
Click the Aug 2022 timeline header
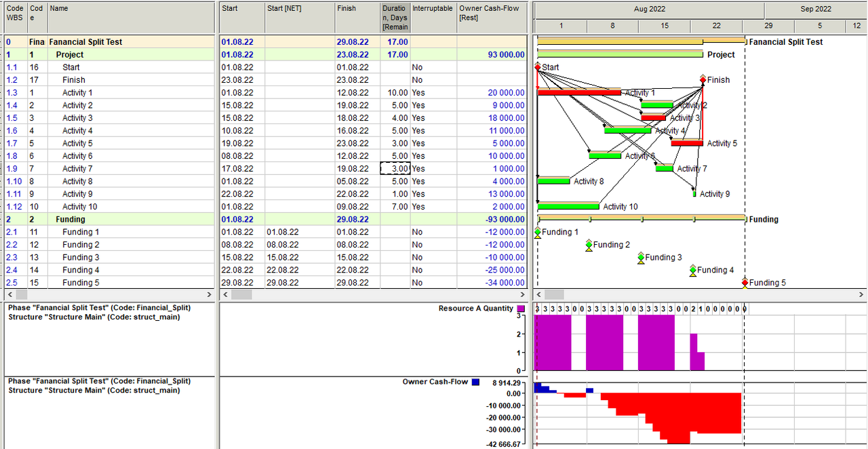point(650,9)
